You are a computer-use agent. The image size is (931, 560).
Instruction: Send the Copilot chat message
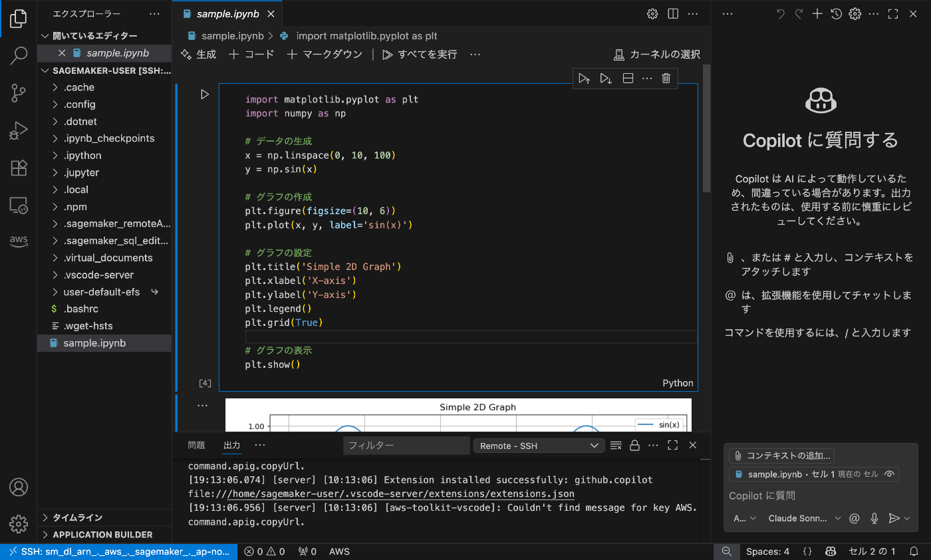894,518
